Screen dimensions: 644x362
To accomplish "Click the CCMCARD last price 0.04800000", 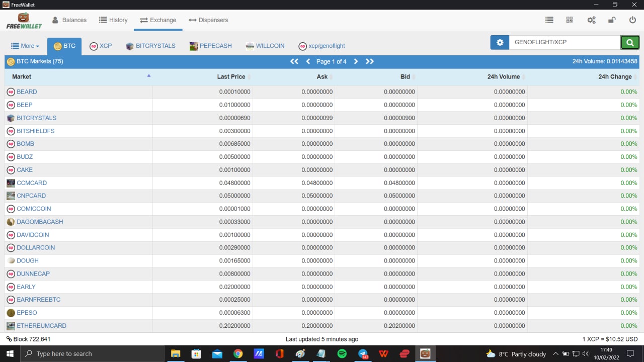I will coord(234,183).
